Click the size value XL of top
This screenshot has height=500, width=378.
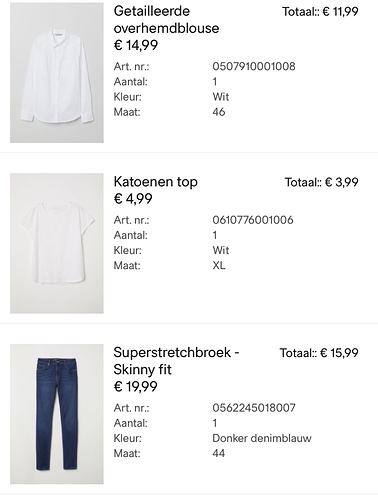click(219, 266)
